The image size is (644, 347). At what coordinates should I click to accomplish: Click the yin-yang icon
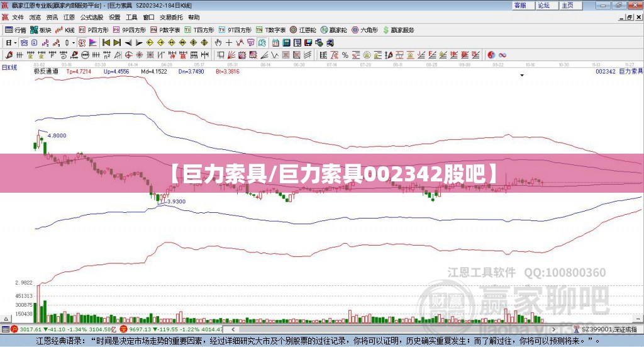[x=491, y=55]
